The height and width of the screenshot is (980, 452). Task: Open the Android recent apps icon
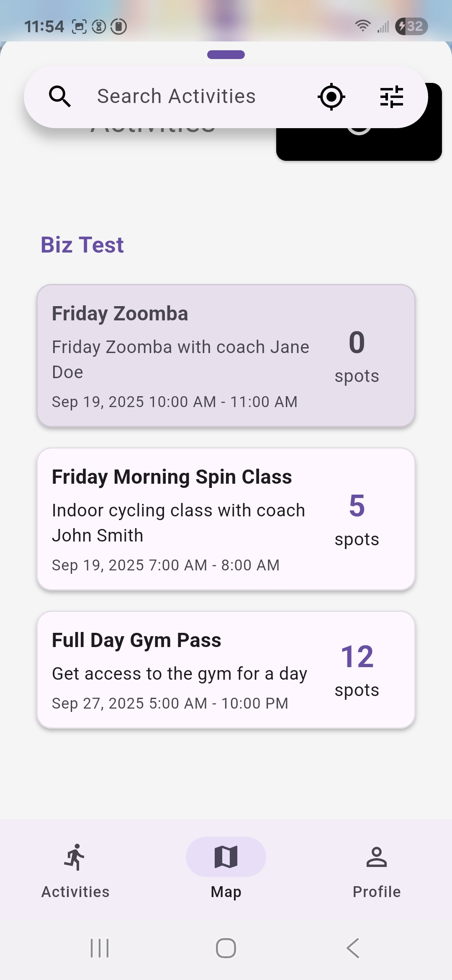tap(100, 948)
